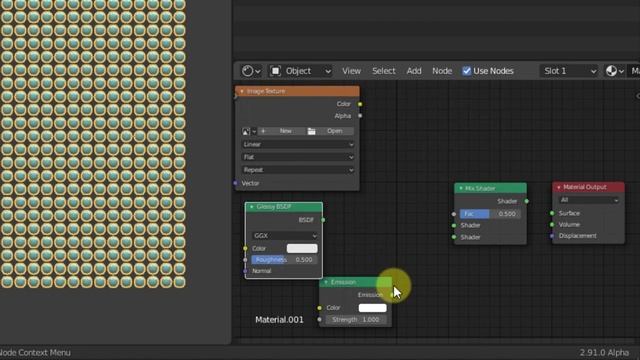Image resolution: width=640 pixels, height=360 pixels.
Task: Open the GGX distribution dropdown
Action: [284, 236]
